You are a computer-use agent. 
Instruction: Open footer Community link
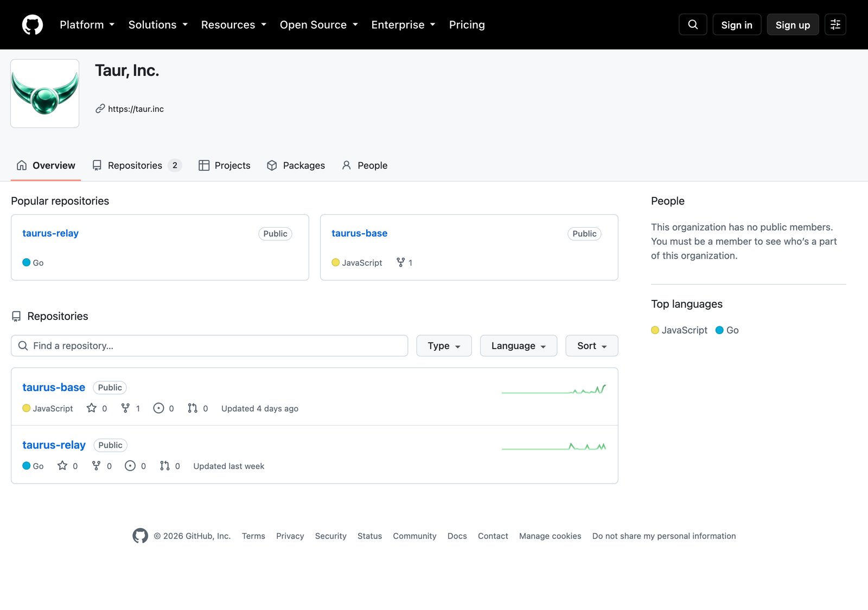click(x=414, y=536)
